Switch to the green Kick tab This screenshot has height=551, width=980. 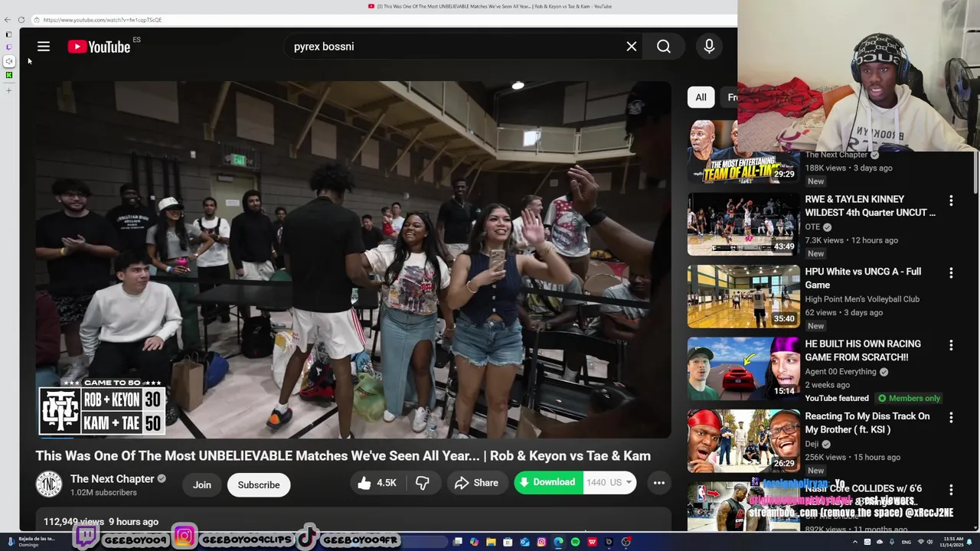(9, 75)
